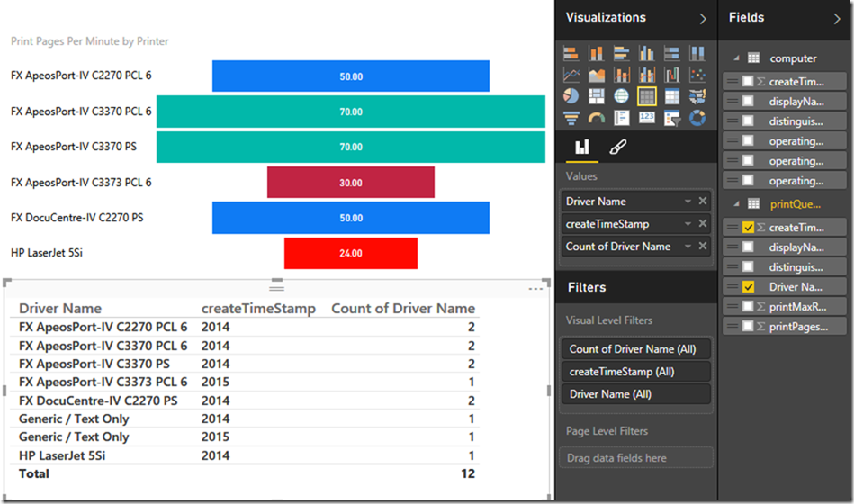Select the 100% stacked column chart icon
Image resolution: width=854 pixels, height=504 pixels.
[x=697, y=53]
